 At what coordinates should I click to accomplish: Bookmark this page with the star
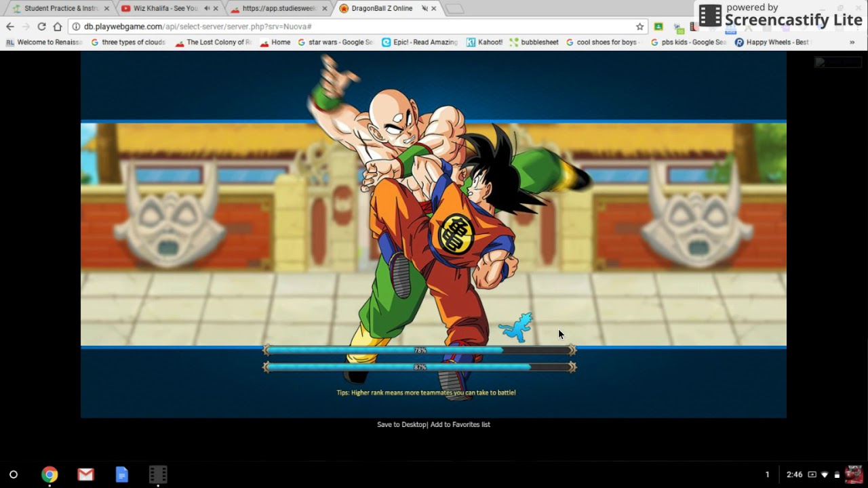click(639, 26)
